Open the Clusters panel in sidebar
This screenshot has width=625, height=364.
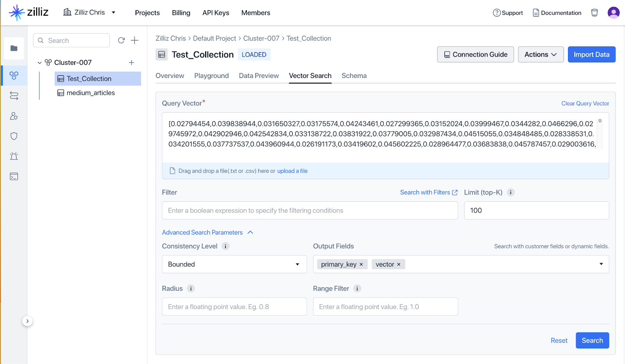(x=14, y=75)
